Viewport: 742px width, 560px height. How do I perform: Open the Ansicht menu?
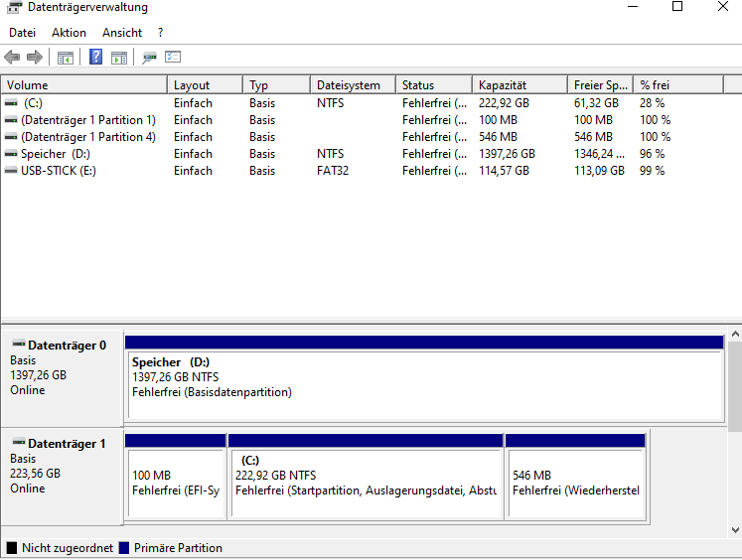[x=122, y=33]
